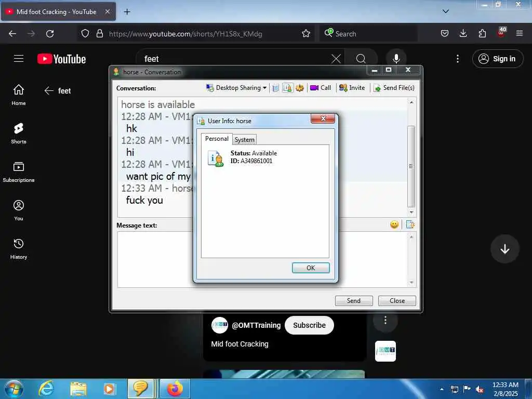Reload the page in Firefox

click(x=50, y=34)
